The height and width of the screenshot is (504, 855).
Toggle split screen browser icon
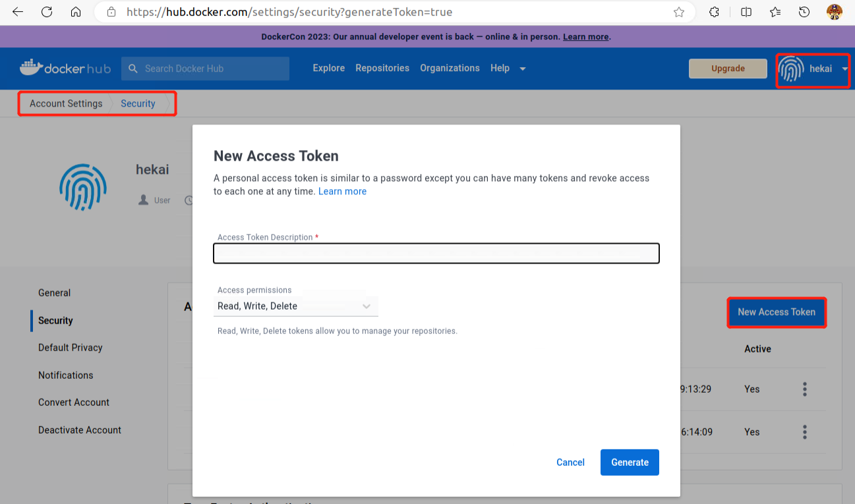click(746, 12)
